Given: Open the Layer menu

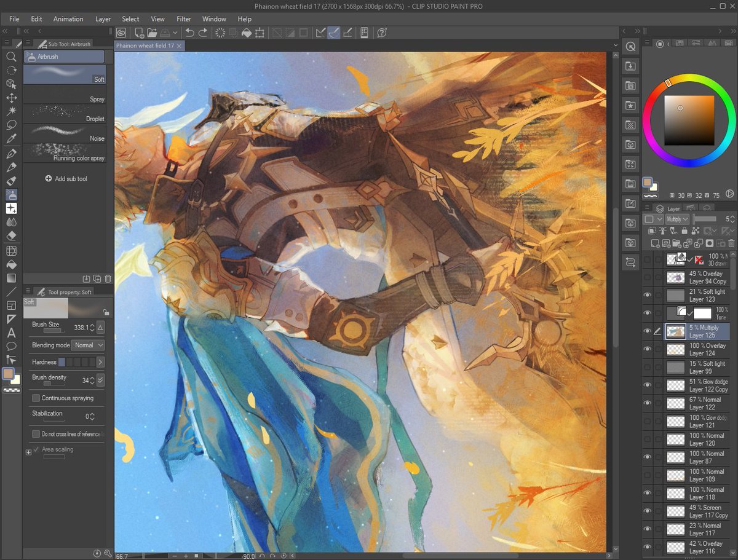Looking at the screenshot, I should (x=103, y=19).
